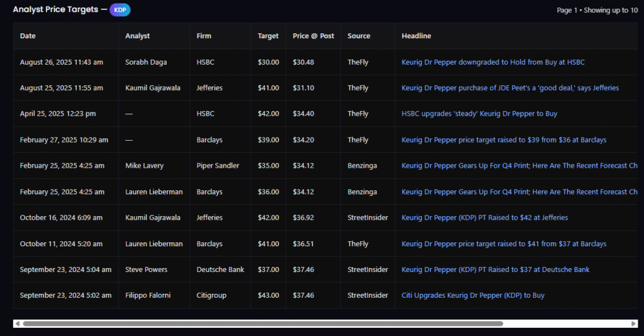Screen dimensions: 644x336
Task: Open Jefferies 'good deal' JDE Peet's headline
Action: (x=509, y=88)
